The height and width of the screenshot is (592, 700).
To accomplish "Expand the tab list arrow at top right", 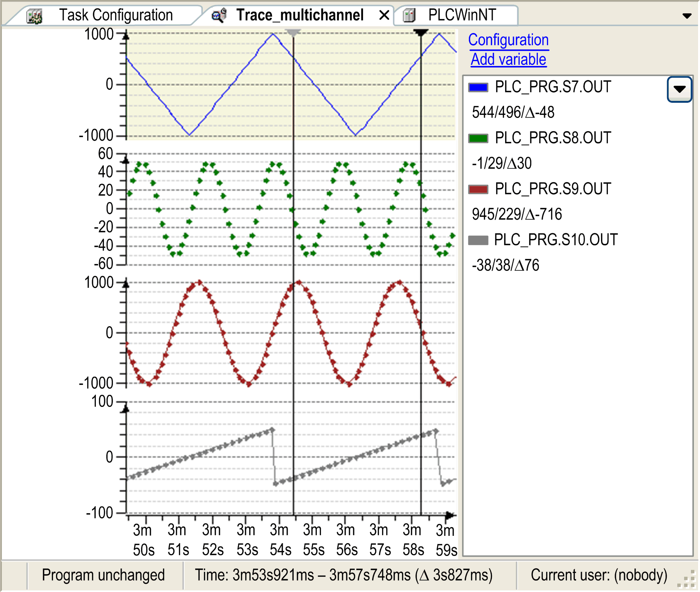I will pyautogui.click(x=687, y=16).
